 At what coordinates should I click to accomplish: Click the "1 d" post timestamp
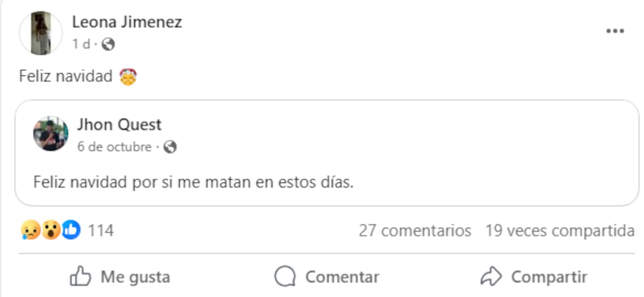(81, 45)
